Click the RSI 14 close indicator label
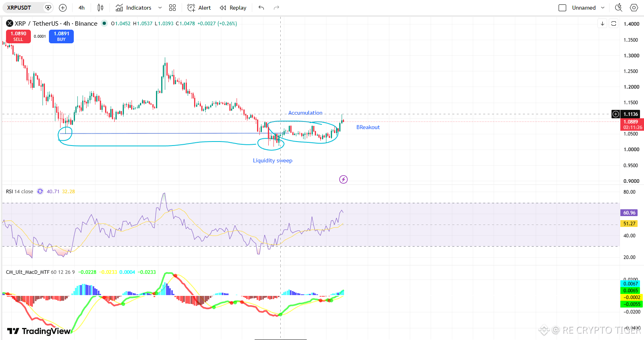Screen dimensions: 644x340 pos(20,191)
